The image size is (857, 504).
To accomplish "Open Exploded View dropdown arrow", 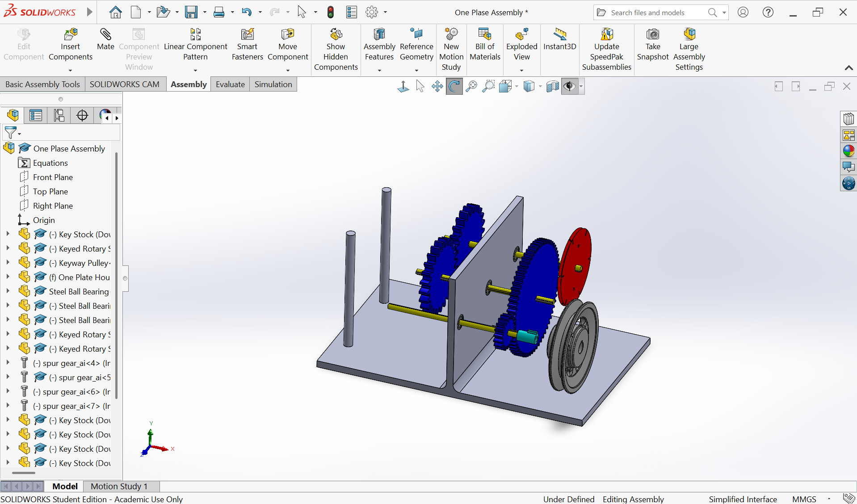I will pyautogui.click(x=521, y=70).
